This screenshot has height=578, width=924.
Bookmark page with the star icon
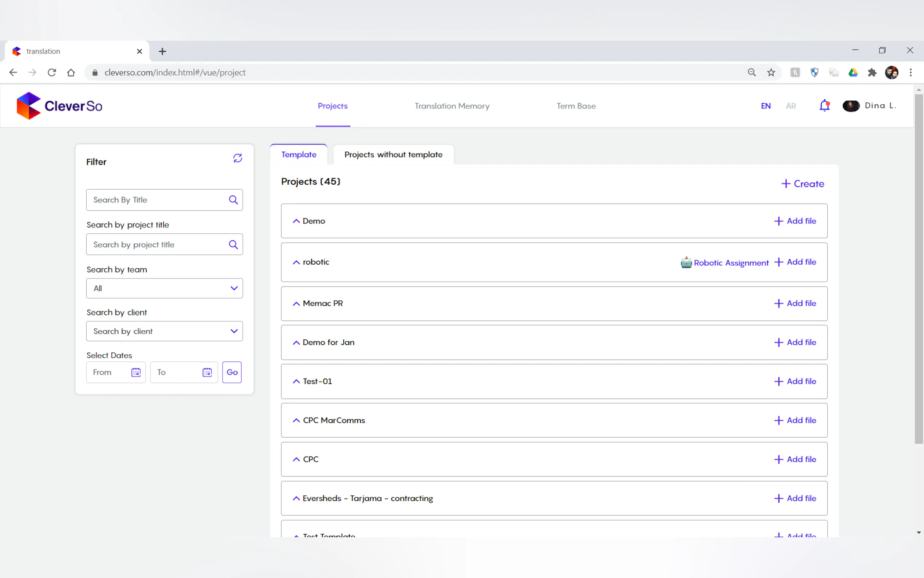pos(771,73)
